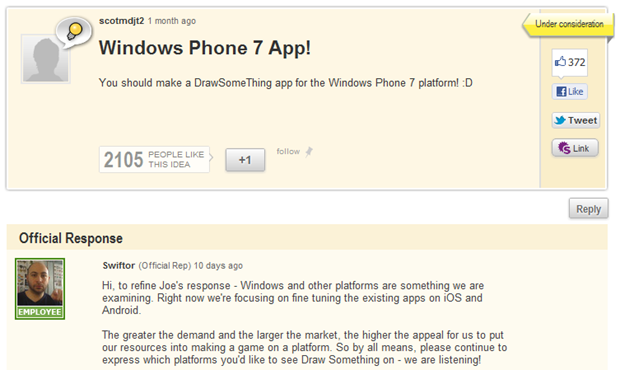Click the Under consideration status ribbon
620x370 pixels.
568,24
